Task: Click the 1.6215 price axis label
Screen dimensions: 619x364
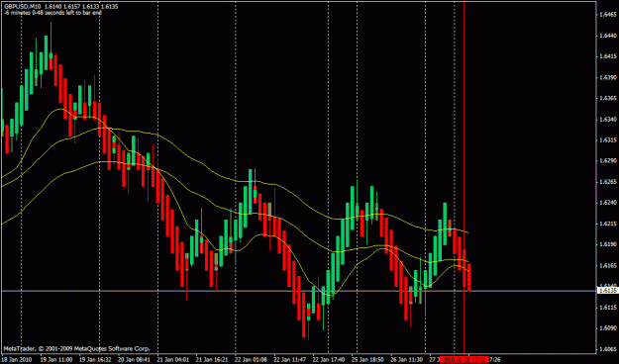Action: coord(608,224)
